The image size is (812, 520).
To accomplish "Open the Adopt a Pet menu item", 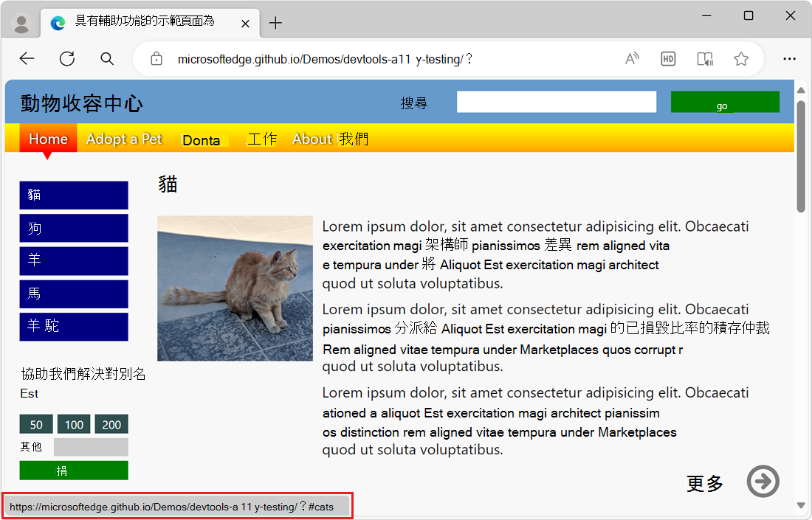I will pyautogui.click(x=124, y=139).
